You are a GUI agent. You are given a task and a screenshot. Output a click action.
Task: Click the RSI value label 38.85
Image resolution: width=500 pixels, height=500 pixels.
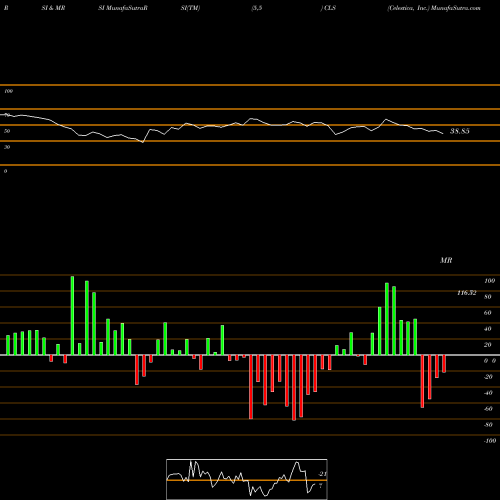pos(460,131)
